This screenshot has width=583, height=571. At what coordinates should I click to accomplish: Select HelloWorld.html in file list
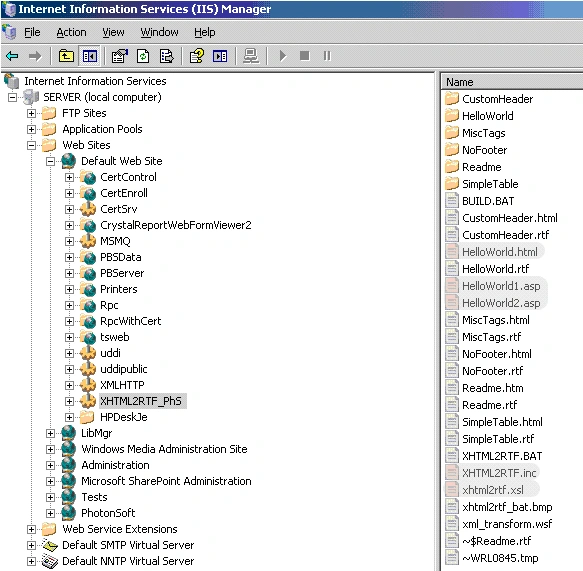(500, 252)
